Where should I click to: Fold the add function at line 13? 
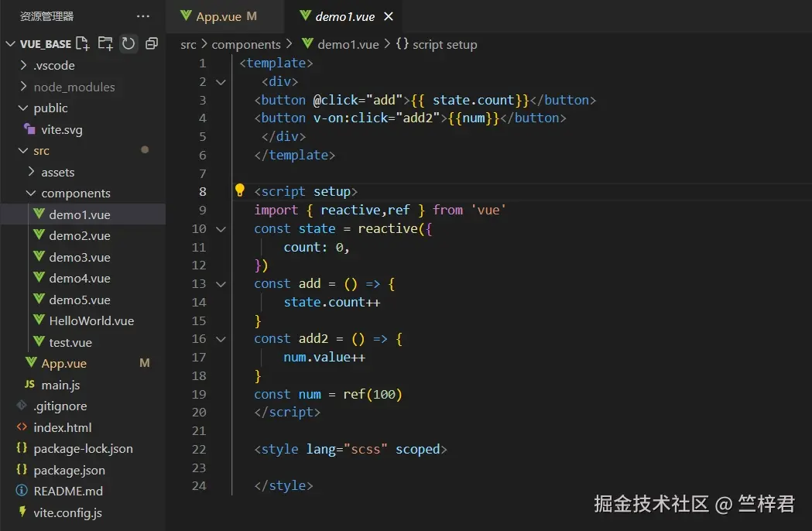click(221, 284)
